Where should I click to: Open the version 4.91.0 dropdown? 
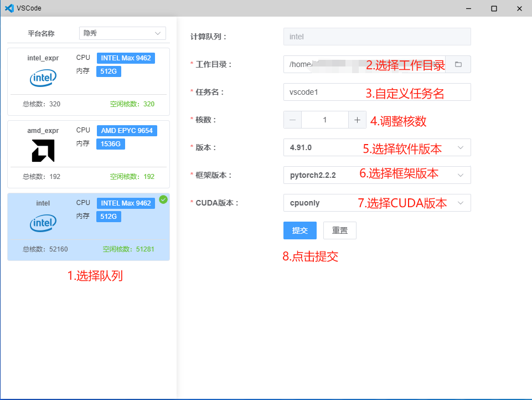point(377,147)
